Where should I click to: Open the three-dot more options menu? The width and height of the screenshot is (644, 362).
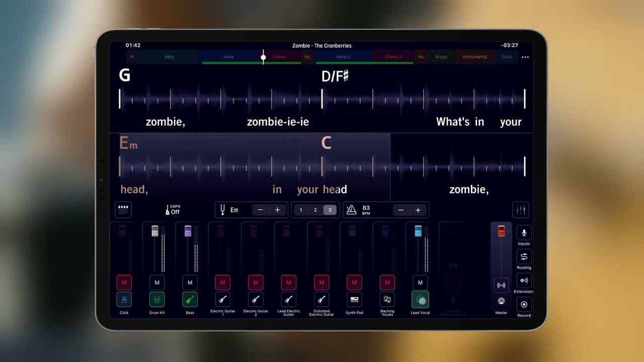coord(525,57)
